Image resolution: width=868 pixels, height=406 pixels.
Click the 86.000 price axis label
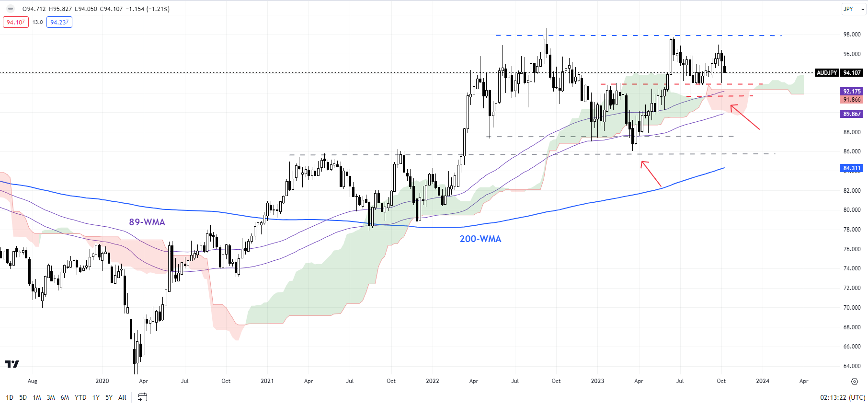[852, 151]
